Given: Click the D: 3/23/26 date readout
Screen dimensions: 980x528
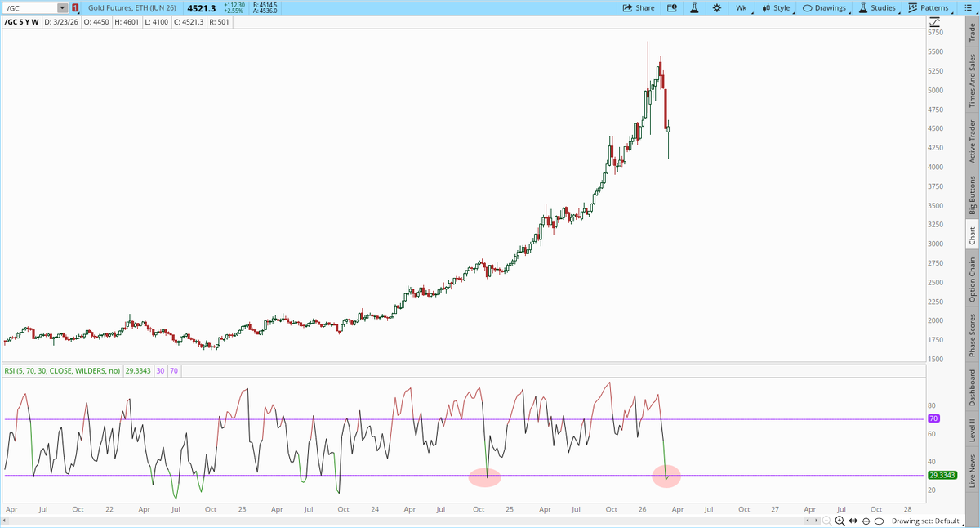Looking at the screenshot, I should coord(61,22).
